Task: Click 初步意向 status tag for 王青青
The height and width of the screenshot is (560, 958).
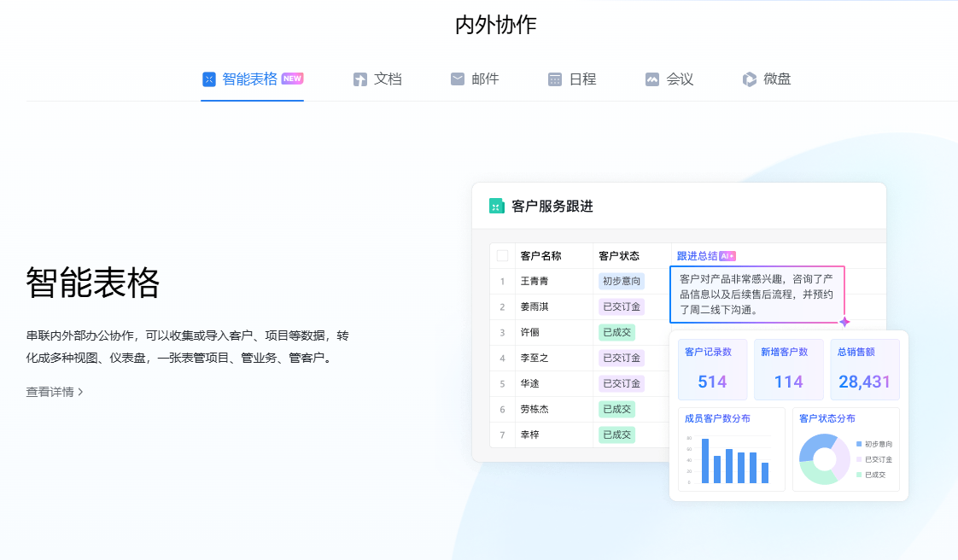Action: point(622,281)
